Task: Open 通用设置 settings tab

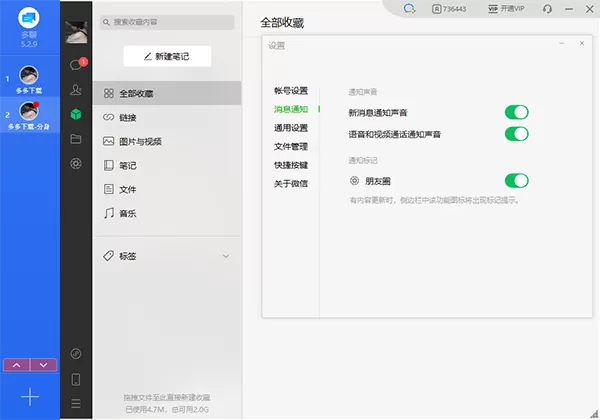Action: (x=291, y=128)
